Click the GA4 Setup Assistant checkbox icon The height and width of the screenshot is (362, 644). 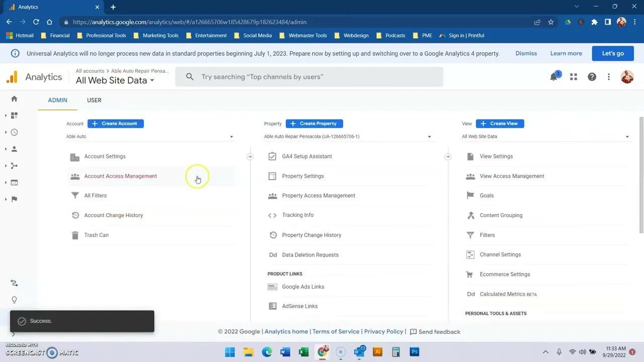point(272,156)
